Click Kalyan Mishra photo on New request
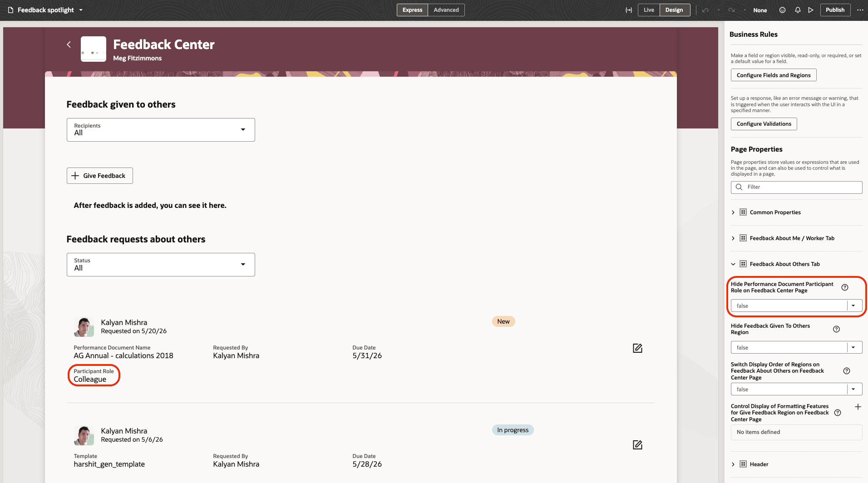Viewport: 868px width, 483px height. (x=84, y=327)
